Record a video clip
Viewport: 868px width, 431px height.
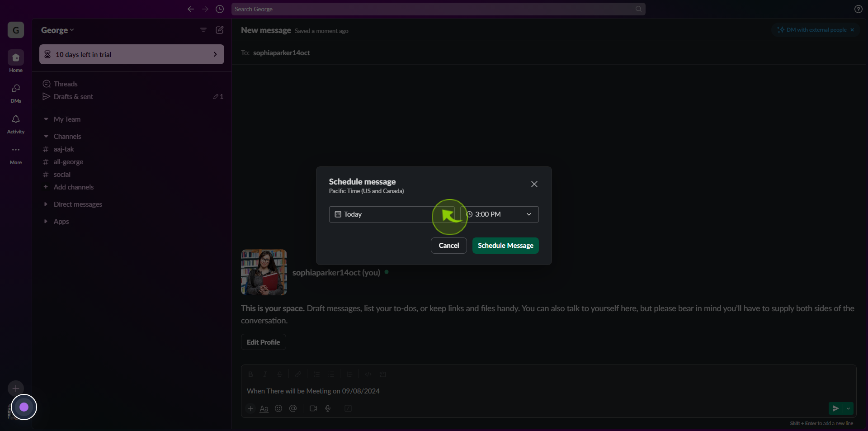[x=313, y=409]
